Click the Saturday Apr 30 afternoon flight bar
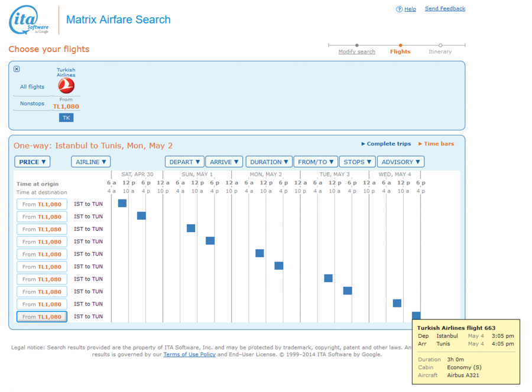This screenshot has width=532, height=392. [x=141, y=215]
